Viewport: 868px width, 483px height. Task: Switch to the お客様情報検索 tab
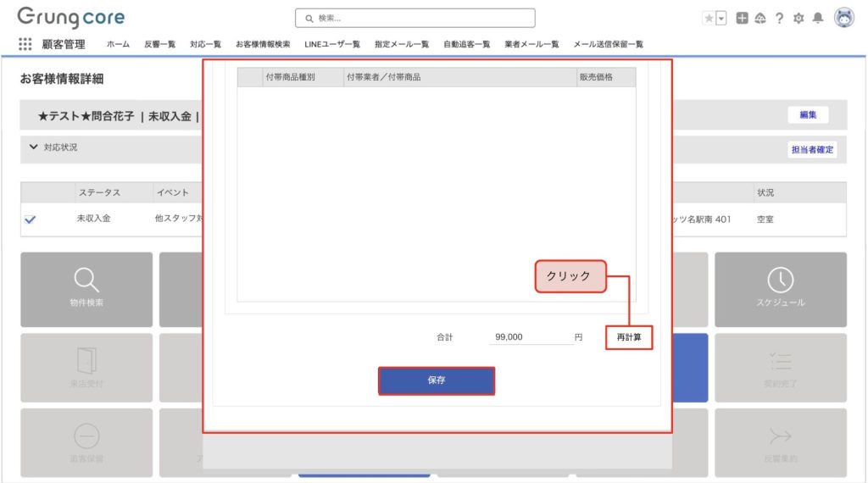pos(262,44)
